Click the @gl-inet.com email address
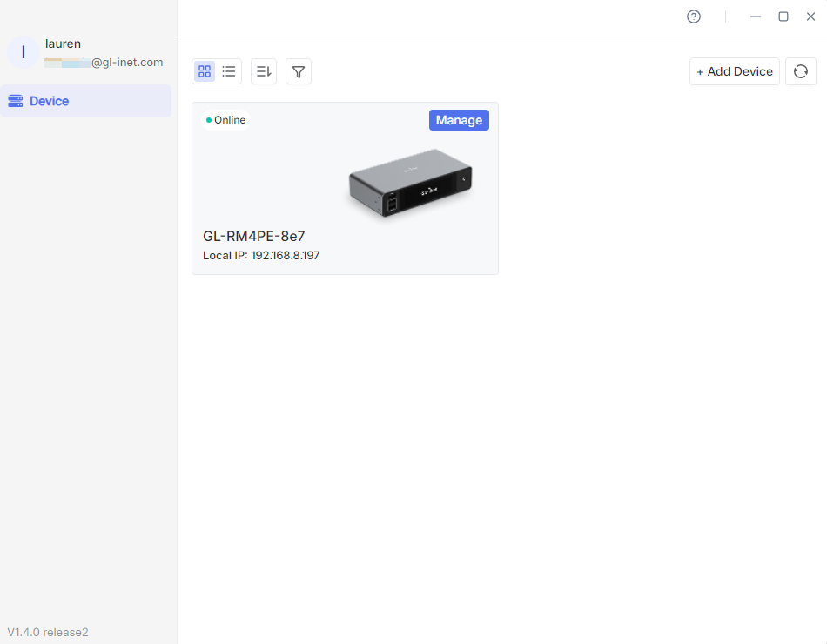The image size is (827, 644). point(104,63)
